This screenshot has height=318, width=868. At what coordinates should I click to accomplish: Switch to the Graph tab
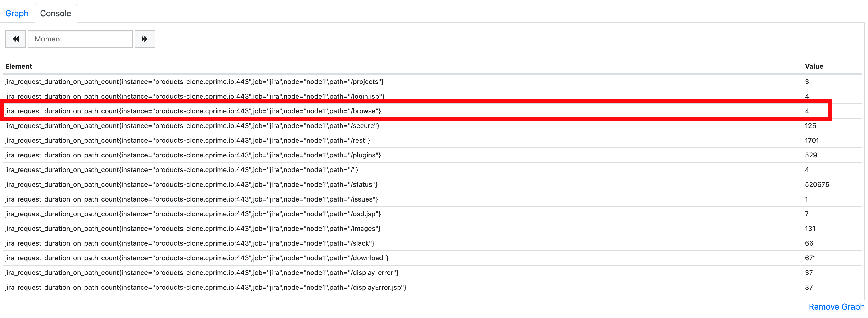(17, 13)
